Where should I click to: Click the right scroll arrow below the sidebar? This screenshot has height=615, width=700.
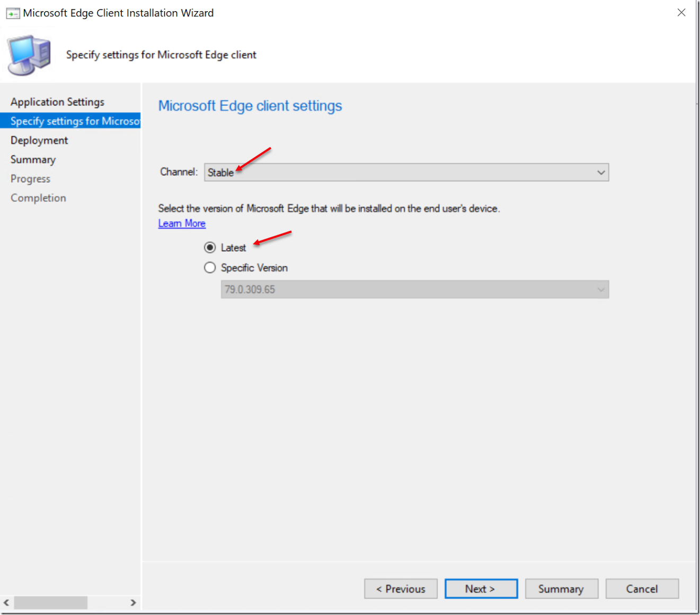(x=133, y=602)
